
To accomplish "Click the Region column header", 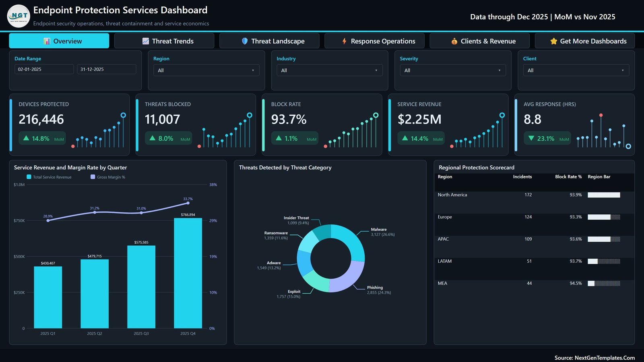I will pyautogui.click(x=445, y=177).
